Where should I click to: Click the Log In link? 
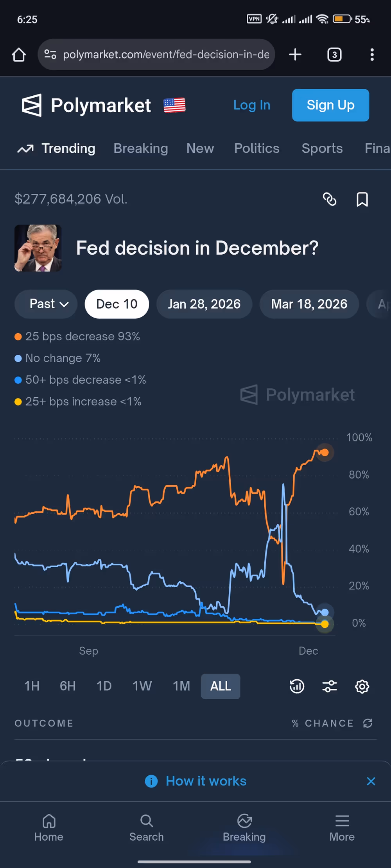click(x=252, y=105)
